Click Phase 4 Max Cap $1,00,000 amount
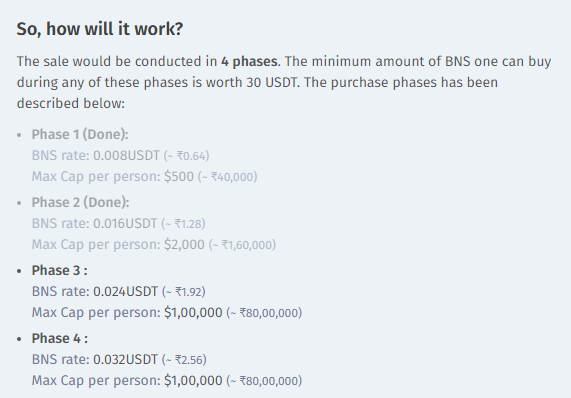The width and height of the screenshot is (571, 398). coord(193,381)
